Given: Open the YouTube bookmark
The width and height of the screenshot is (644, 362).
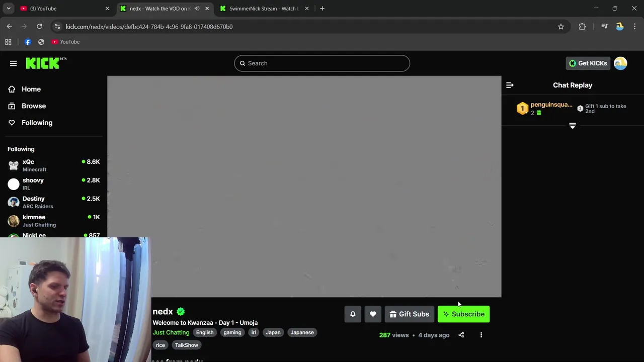Looking at the screenshot, I should click(x=65, y=42).
